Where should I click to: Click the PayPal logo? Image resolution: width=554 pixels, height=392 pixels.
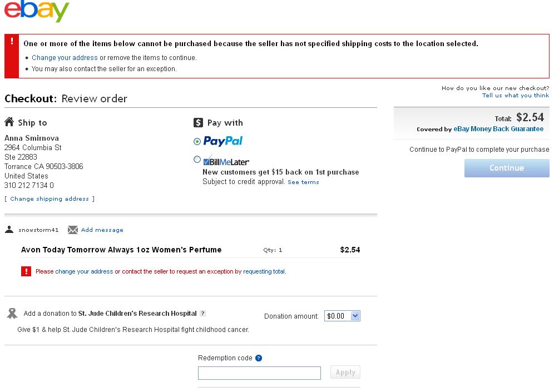222,141
